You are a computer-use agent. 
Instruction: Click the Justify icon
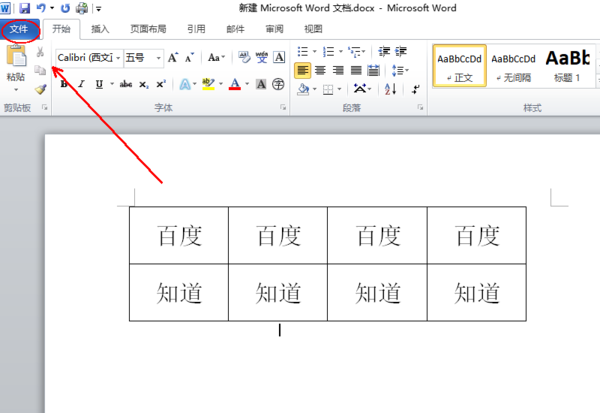click(x=356, y=70)
